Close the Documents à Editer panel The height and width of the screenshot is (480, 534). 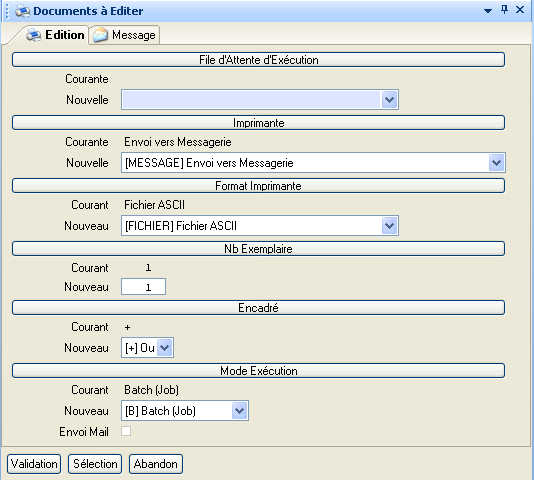click(520, 10)
